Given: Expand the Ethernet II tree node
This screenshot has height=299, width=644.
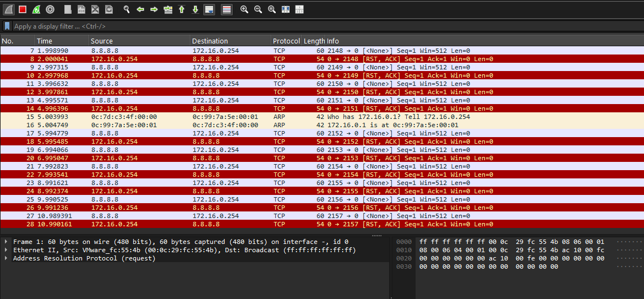Looking at the screenshot, I should pyautogui.click(x=6, y=250).
